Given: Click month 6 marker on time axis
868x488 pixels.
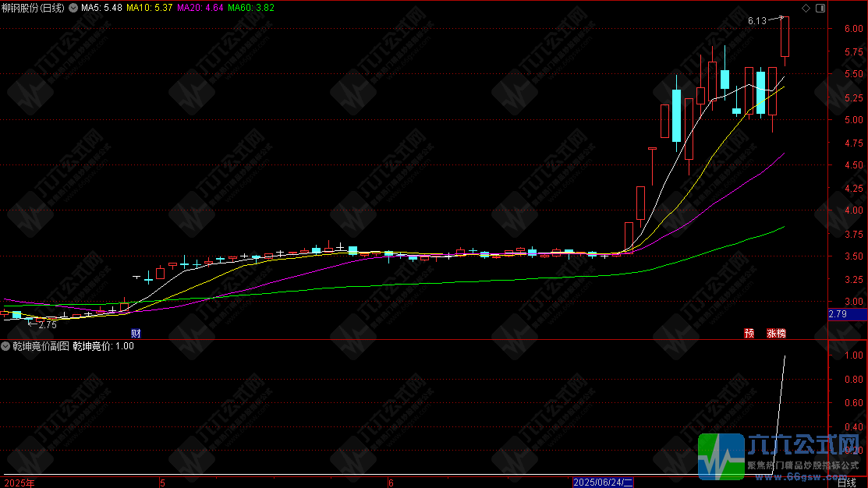Looking at the screenshot, I should [391, 483].
